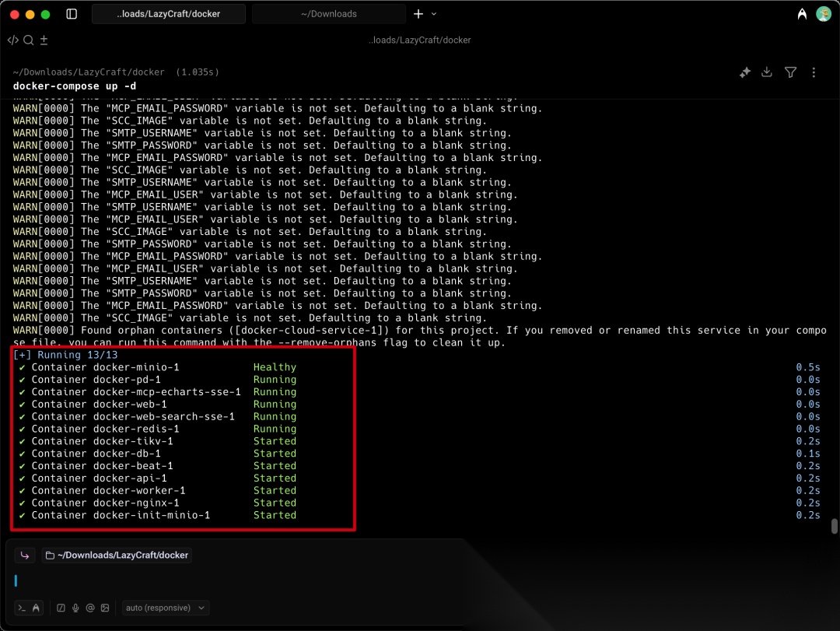This screenshot has width=840, height=631.
Task: Click the attach image icon
Action: [105, 608]
